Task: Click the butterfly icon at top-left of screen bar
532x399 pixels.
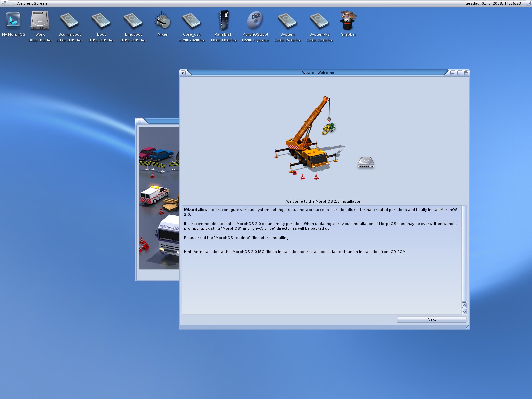Action: [x=4, y=3]
